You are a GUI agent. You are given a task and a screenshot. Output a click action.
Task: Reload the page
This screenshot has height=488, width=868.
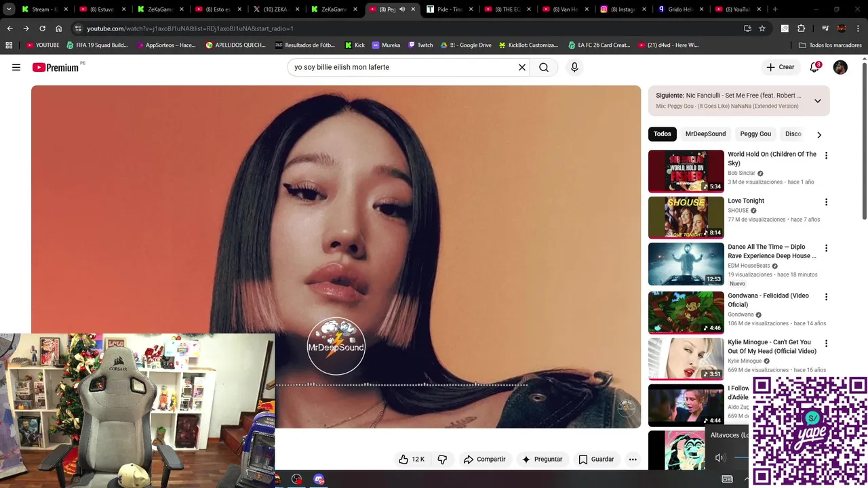[x=42, y=28]
